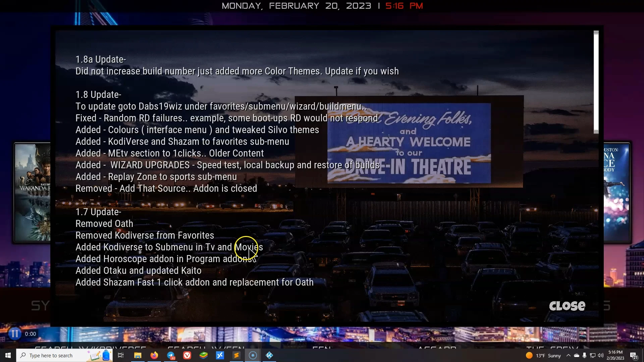Close the changelog dialog
The width and height of the screenshot is (644, 362).
click(x=567, y=306)
